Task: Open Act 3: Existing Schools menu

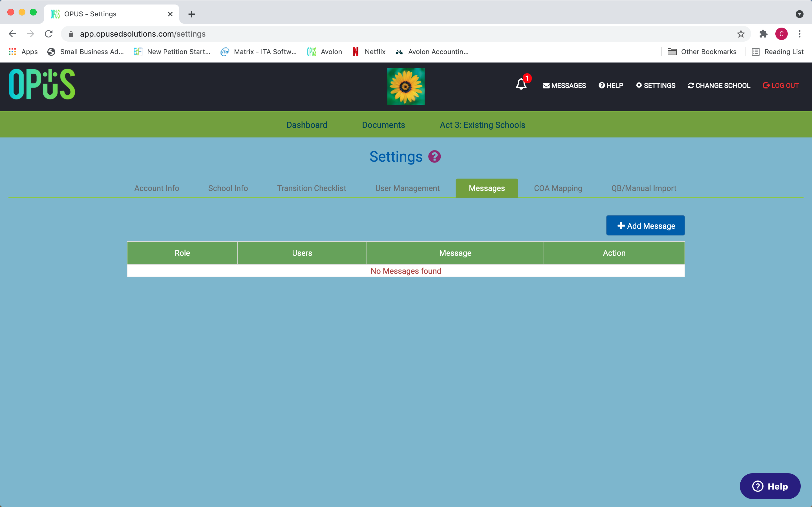Action: [482, 125]
